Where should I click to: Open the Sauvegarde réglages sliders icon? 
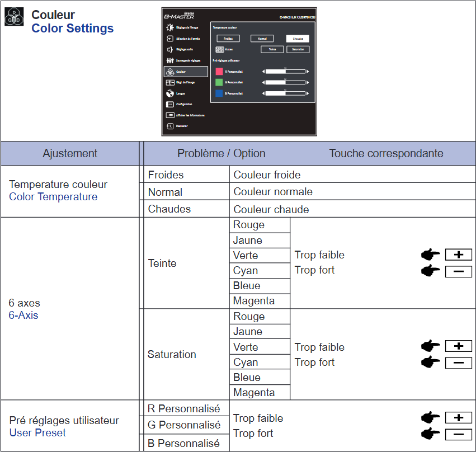tap(169, 60)
